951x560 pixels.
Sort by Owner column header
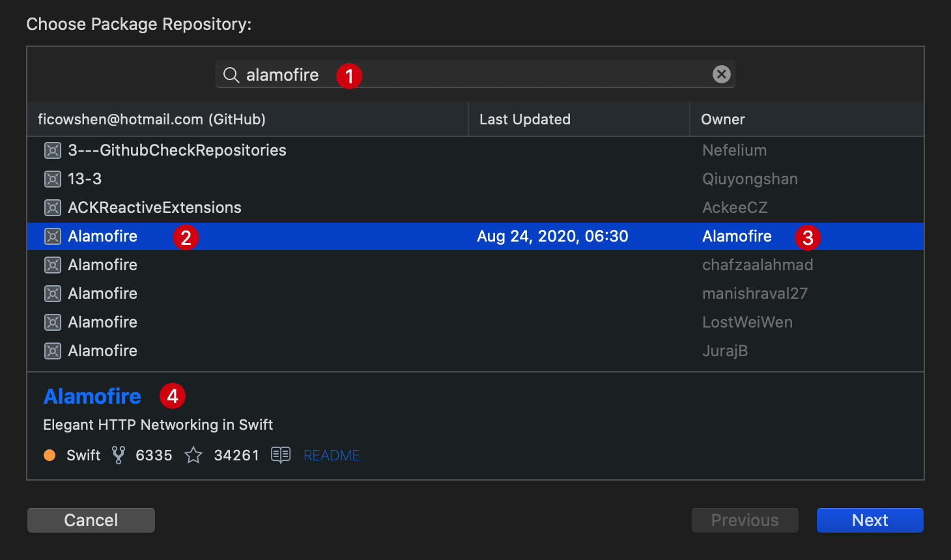pos(807,119)
